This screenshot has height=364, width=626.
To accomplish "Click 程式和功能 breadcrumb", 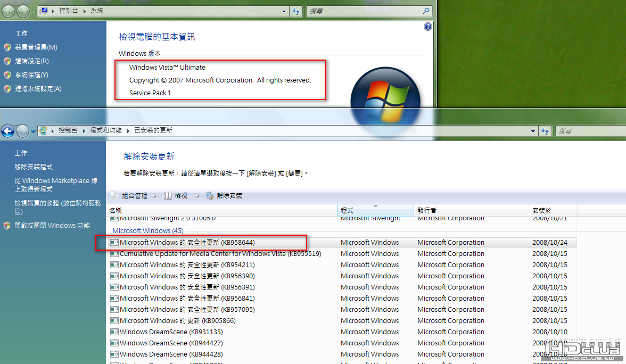I will (106, 130).
